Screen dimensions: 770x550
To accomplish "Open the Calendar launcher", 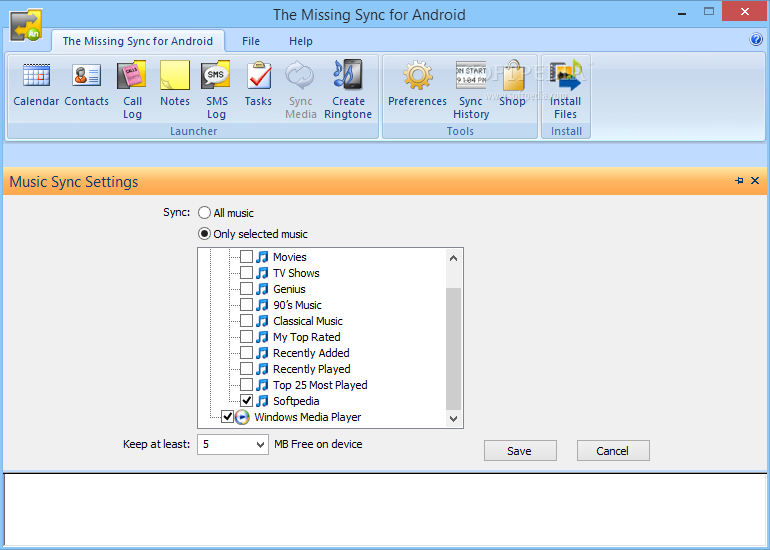I will [x=36, y=85].
